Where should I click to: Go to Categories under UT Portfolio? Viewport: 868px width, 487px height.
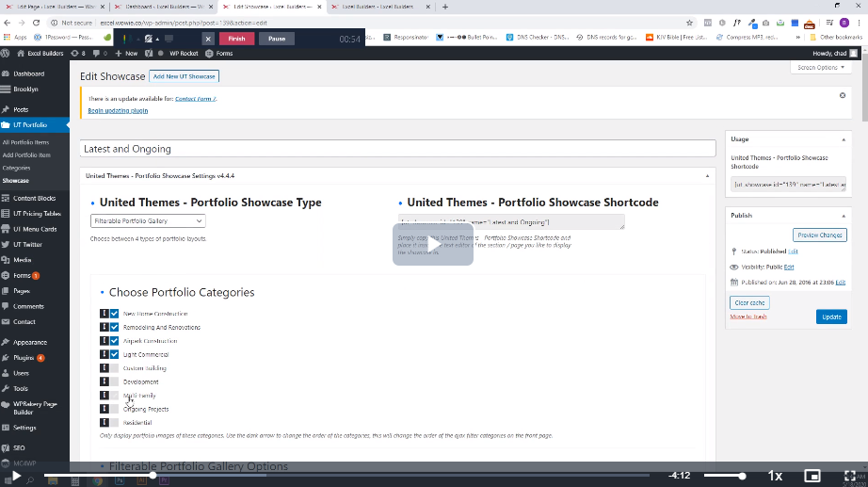(16, 168)
